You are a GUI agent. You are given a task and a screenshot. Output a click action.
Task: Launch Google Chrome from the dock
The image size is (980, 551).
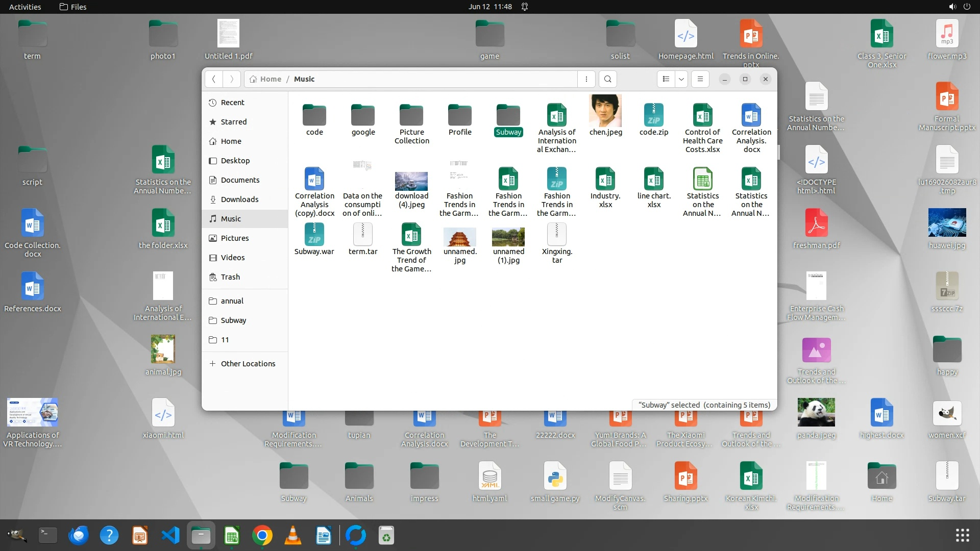[262, 536]
